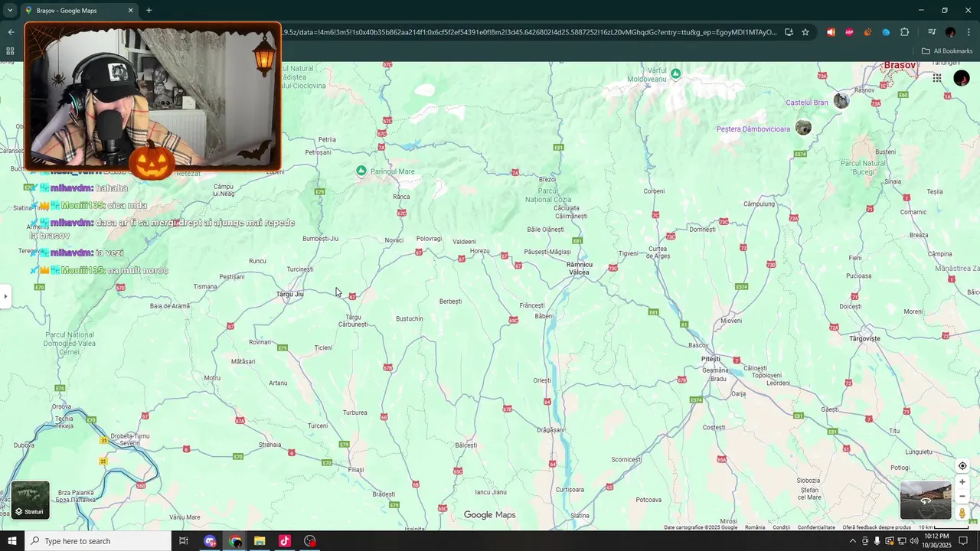Click the Type here to search box
Screen dimensions: 980x551
pyautogui.click(x=98, y=541)
